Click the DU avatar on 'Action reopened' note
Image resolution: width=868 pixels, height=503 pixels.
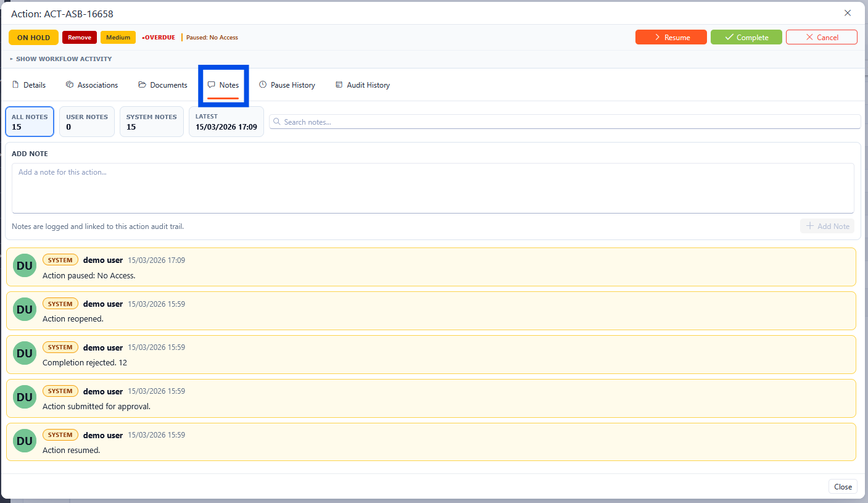[25, 309]
